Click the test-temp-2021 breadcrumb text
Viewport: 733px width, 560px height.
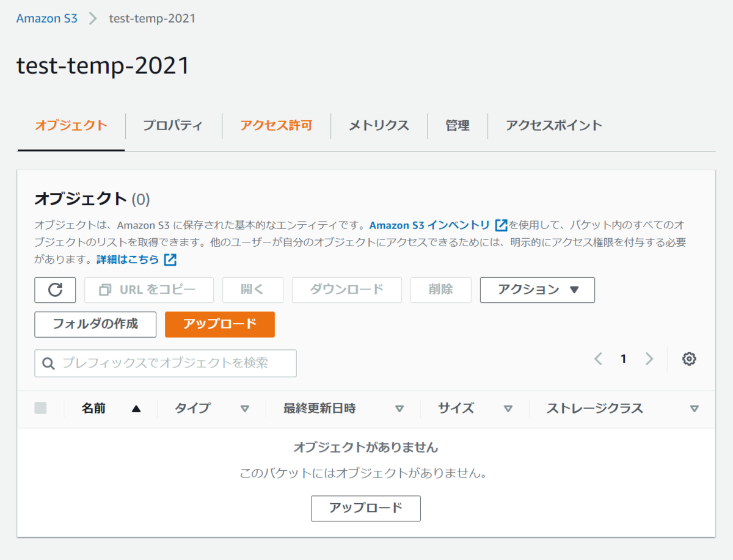(x=152, y=18)
